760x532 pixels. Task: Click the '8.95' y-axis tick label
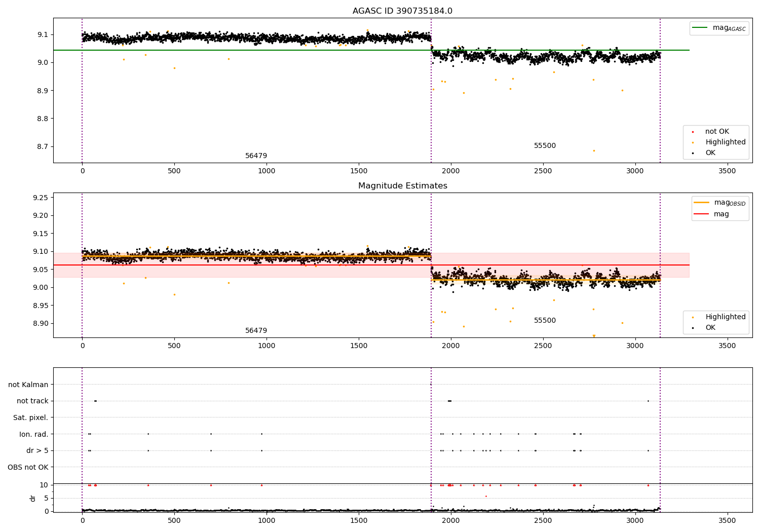(41, 306)
